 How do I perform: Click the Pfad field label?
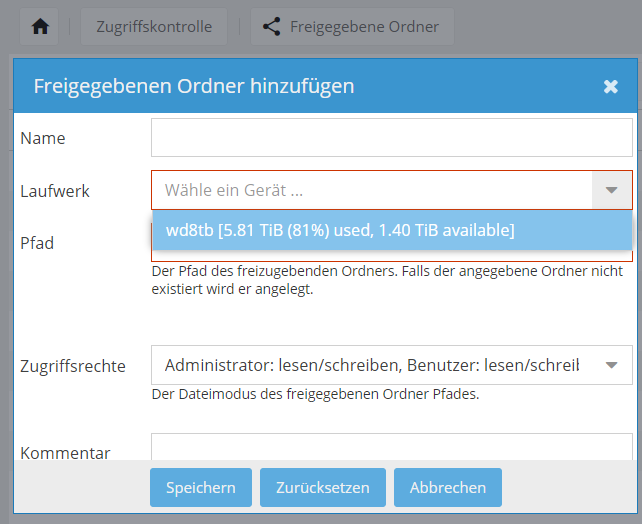click(x=37, y=243)
